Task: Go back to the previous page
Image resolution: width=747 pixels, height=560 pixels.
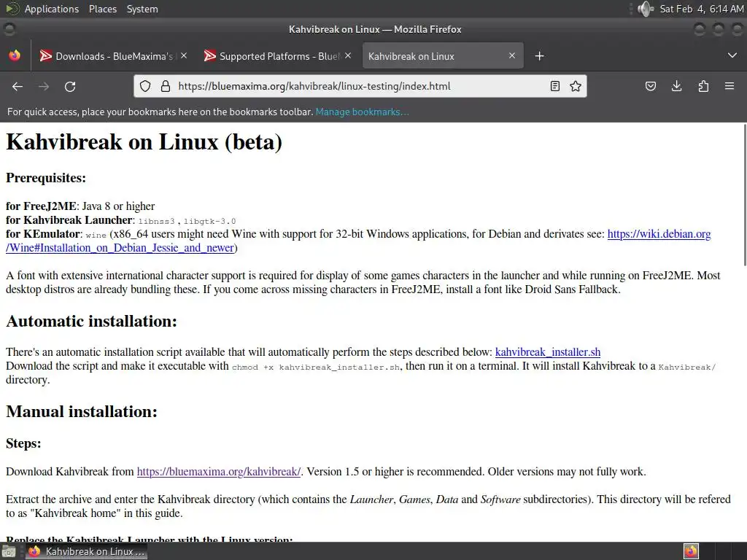Action: 18,86
